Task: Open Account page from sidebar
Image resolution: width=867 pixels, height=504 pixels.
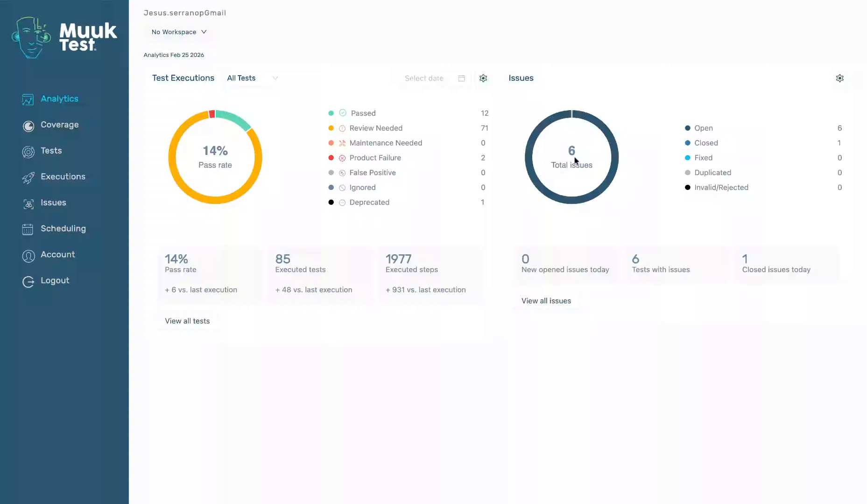Action: [x=57, y=254]
